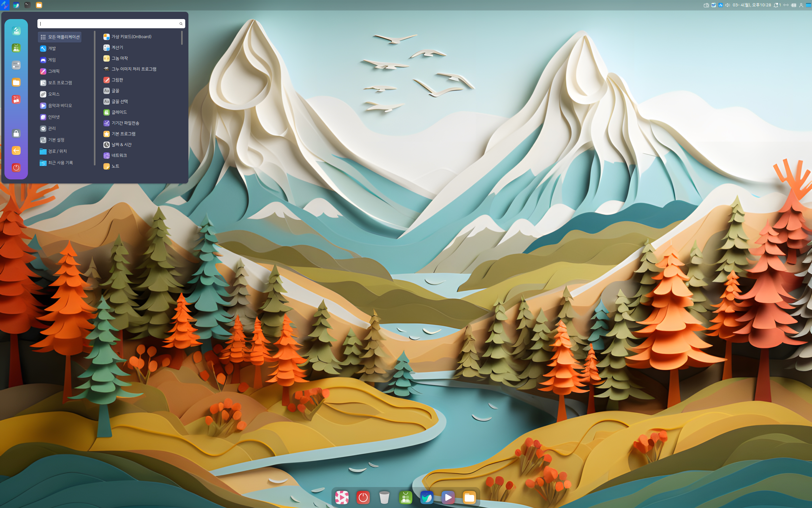Click the user account icon in the system tray
Image resolution: width=812 pixels, height=508 pixels.
(801, 5)
